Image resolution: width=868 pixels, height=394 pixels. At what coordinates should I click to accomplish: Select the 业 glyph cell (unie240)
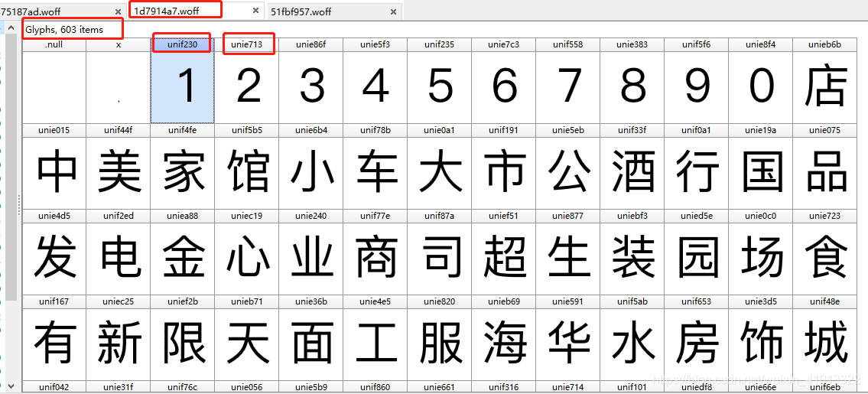tap(310, 252)
